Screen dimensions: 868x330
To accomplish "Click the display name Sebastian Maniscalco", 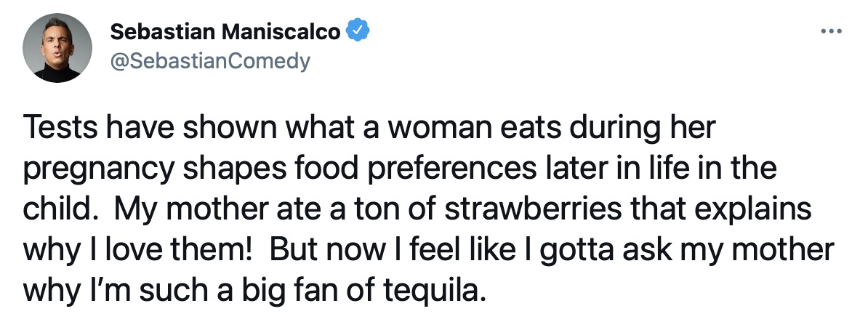I will (225, 32).
